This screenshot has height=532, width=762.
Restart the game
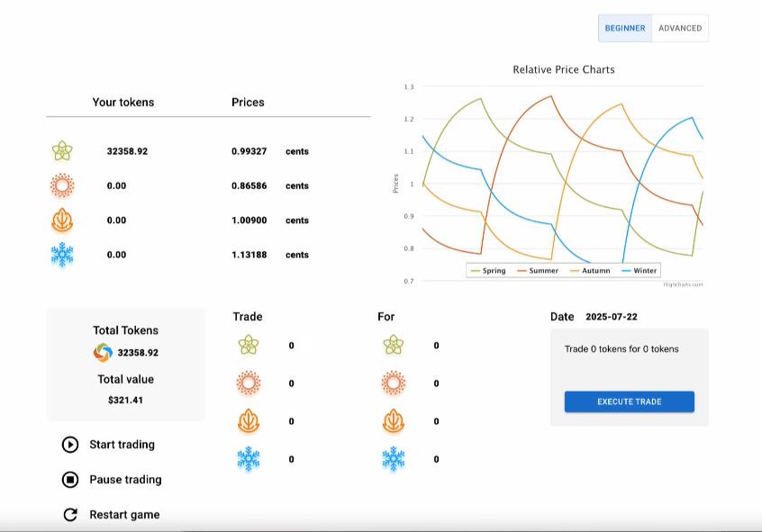70,515
